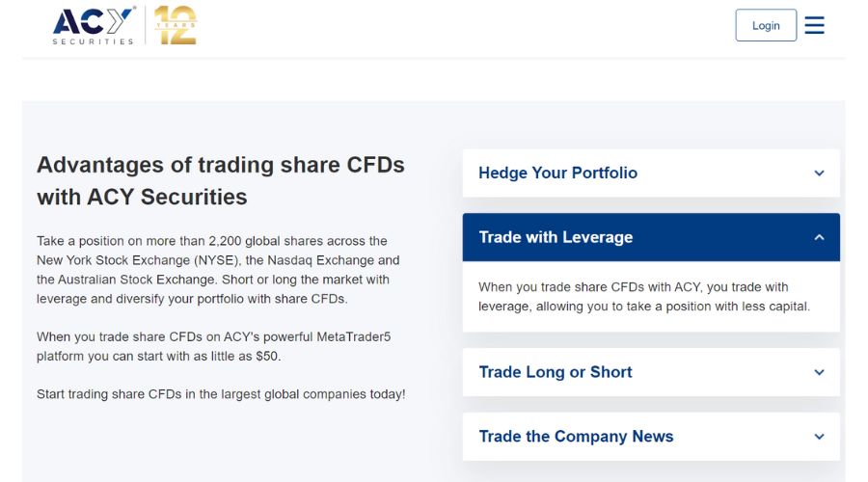This screenshot has height=482, width=868.
Task: Click the leverage description text in open panel
Action: pyautogui.click(x=643, y=297)
